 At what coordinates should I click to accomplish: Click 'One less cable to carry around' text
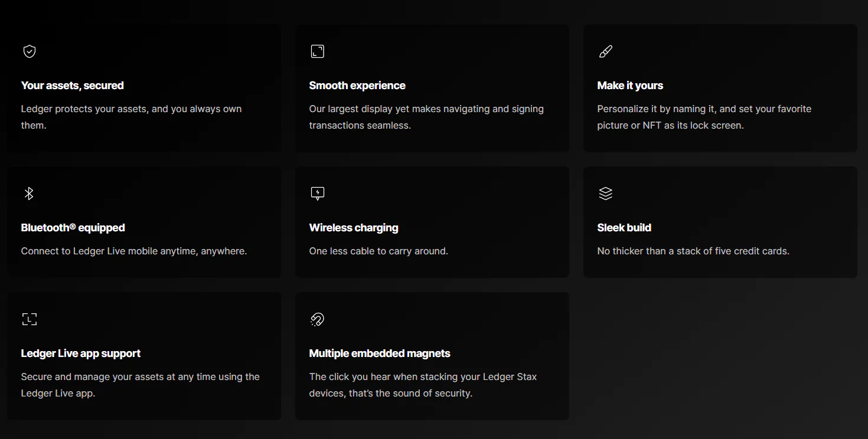click(378, 251)
